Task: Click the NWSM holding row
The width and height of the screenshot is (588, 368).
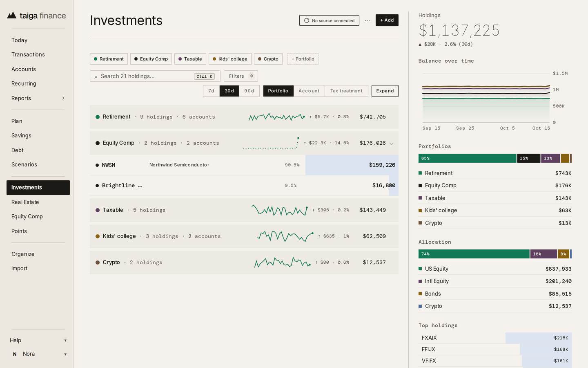Action: coord(244,165)
